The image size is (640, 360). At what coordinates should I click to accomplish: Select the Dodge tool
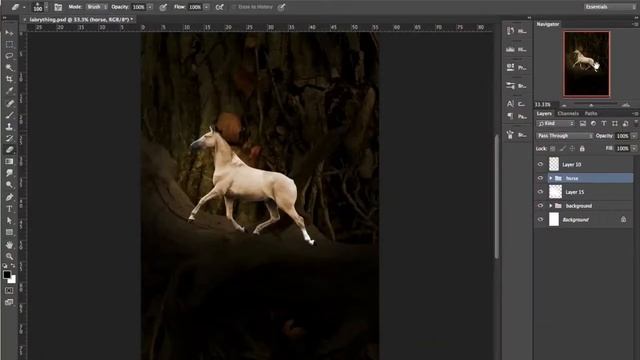9,185
